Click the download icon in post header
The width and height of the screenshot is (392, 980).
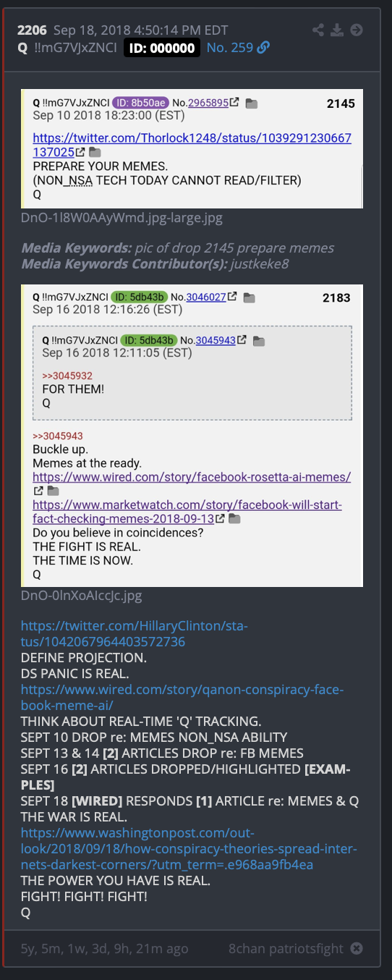337,30
